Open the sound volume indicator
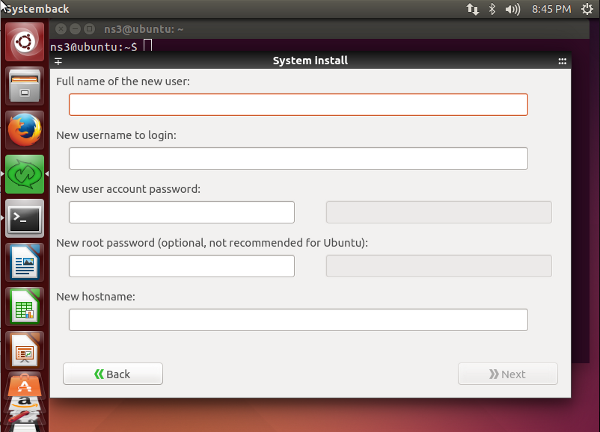600x432 pixels. (x=512, y=9)
